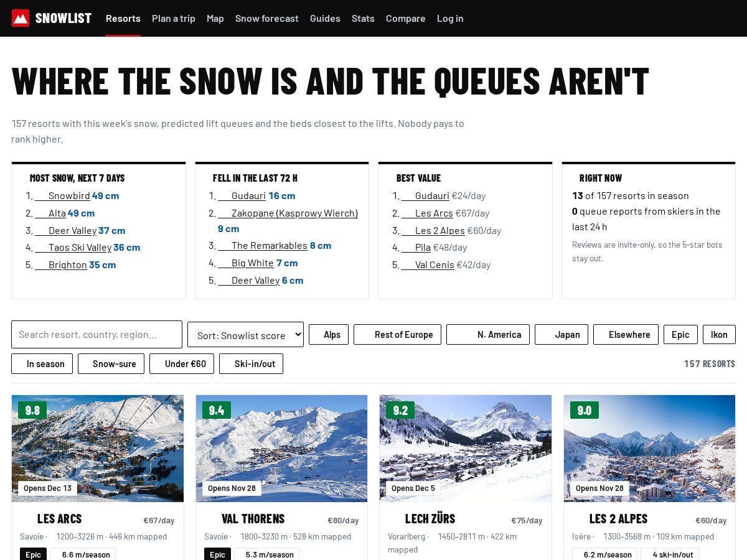Click the 5.3 m/season tag
The width and height of the screenshot is (747, 560).
tap(266, 554)
